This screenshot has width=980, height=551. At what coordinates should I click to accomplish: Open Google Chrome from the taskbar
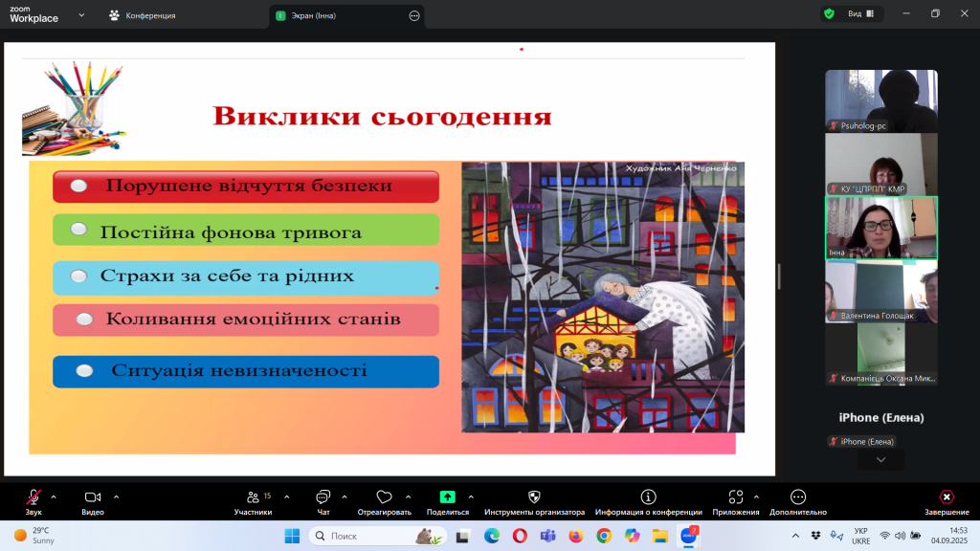604,536
